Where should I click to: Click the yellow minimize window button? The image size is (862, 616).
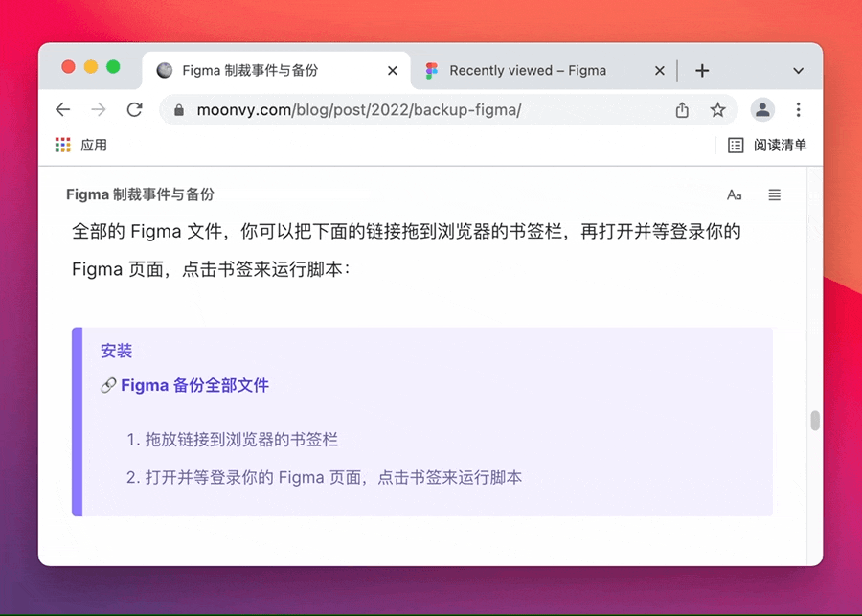click(91, 67)
